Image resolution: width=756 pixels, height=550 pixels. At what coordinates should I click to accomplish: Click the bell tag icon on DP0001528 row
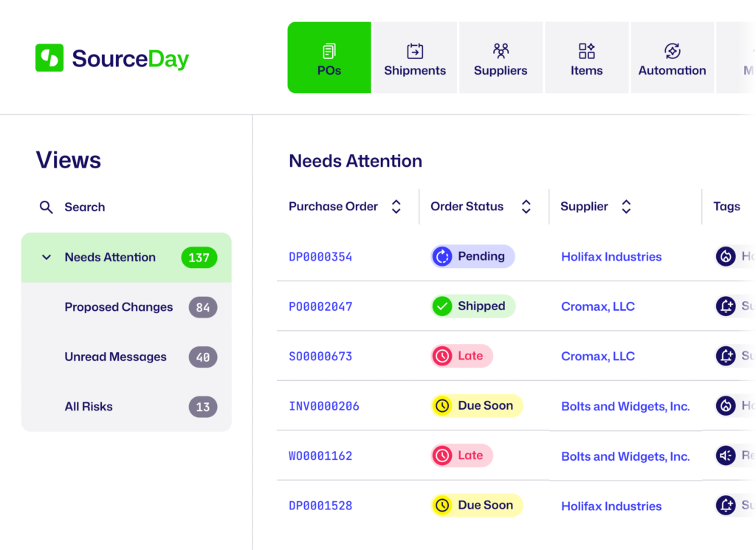(726, 505)
